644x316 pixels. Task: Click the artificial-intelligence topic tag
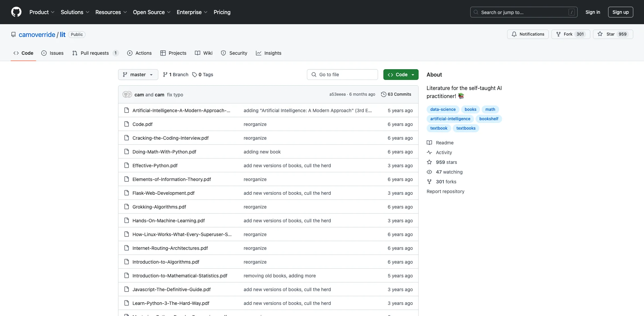pyautogui.click(x=450, y=119)
